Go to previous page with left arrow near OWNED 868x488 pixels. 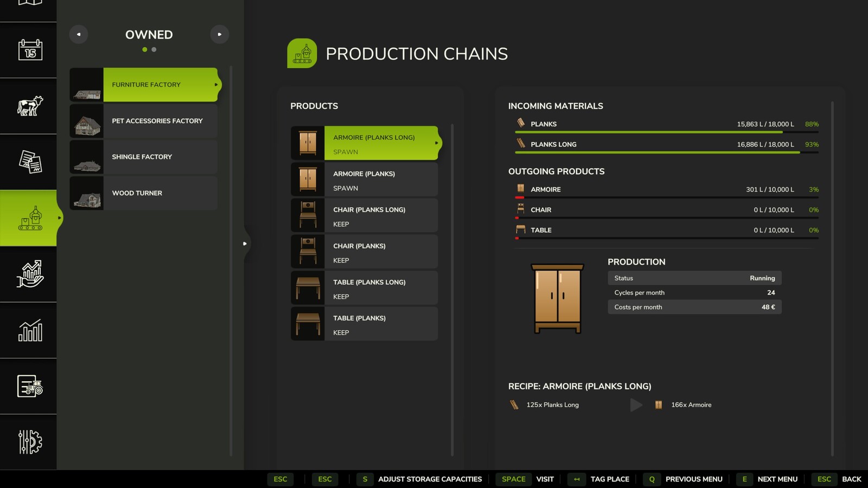pos(79,34)
